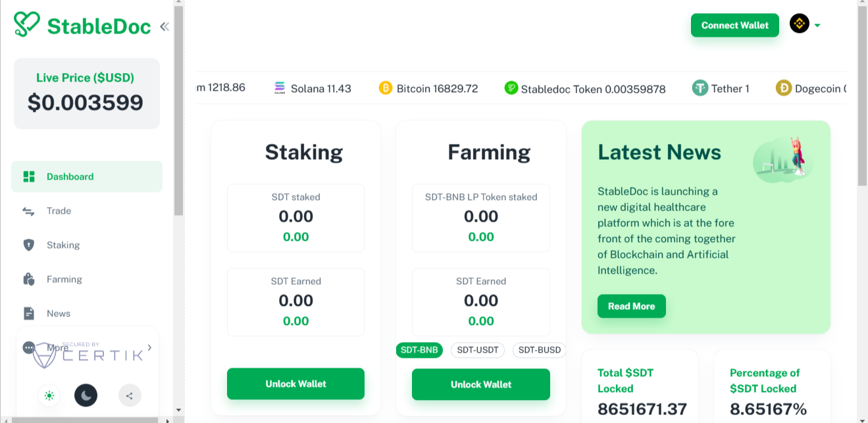Switch to dark mode moon toggle

[x=86, y=395]
